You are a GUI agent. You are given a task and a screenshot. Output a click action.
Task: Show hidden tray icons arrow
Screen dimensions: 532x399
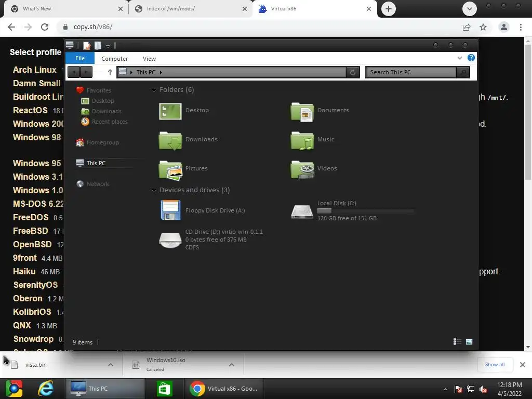tap(445, 389)
